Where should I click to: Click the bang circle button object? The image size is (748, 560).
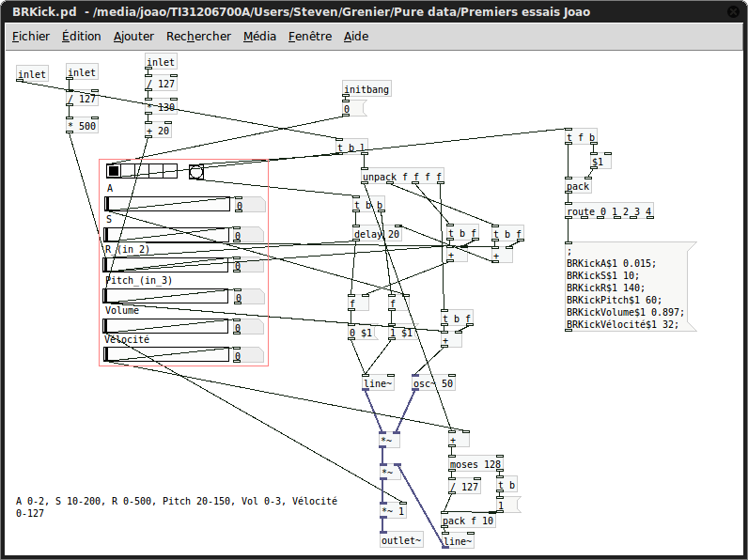pyautogui.click(x=196, y=172)
